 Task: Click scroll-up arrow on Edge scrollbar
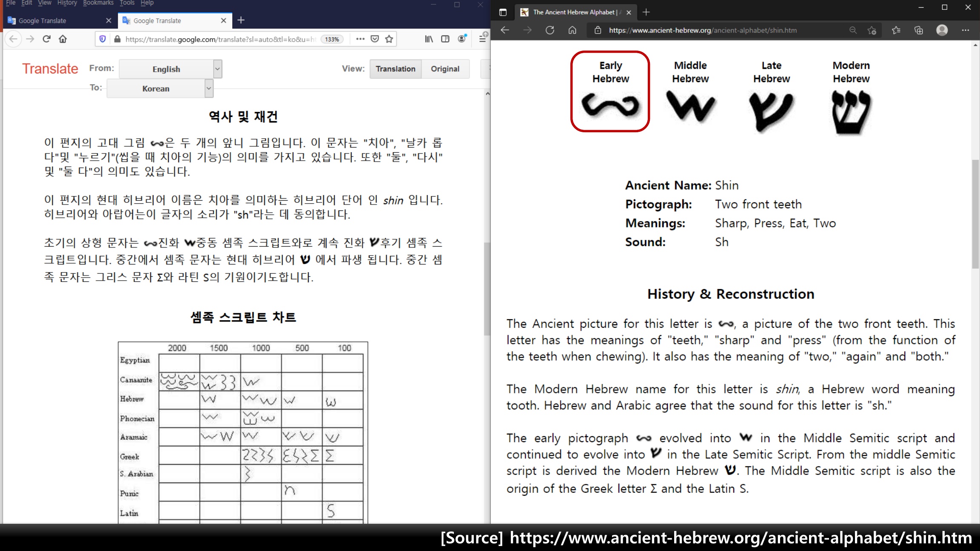click(975, 45)
